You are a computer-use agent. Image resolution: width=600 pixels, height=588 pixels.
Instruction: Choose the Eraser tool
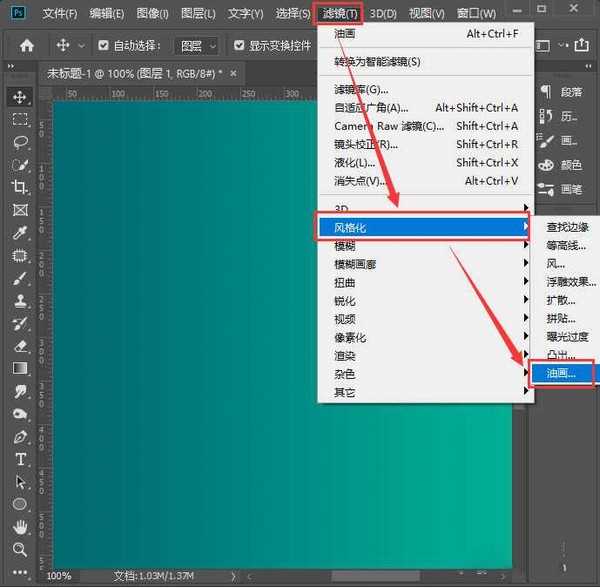[x=19, y=346]
